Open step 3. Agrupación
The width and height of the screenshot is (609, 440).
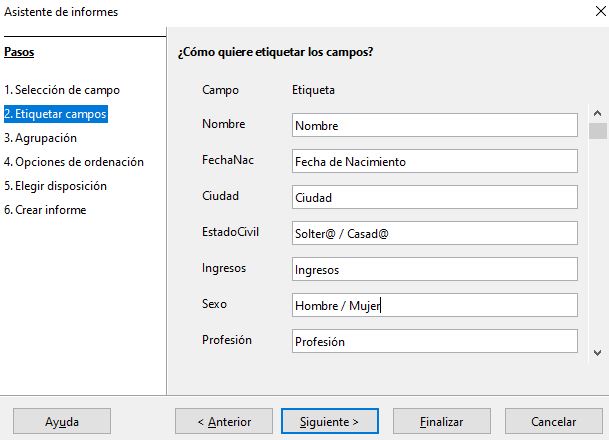(40, 138)
